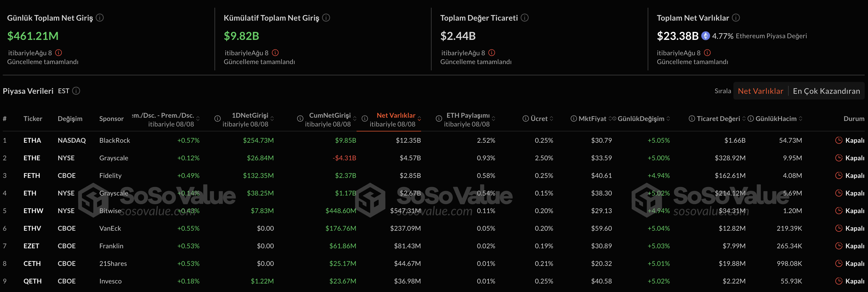The height and width of the screenshot is (292, 868).
Task: Open the ETHA ticker link
Action: 32,140
